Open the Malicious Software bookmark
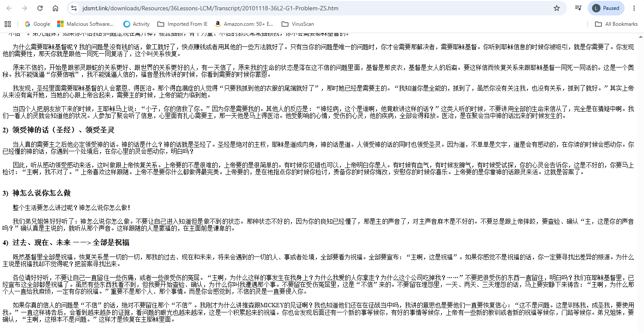644x333 pixels. point(86,24)
